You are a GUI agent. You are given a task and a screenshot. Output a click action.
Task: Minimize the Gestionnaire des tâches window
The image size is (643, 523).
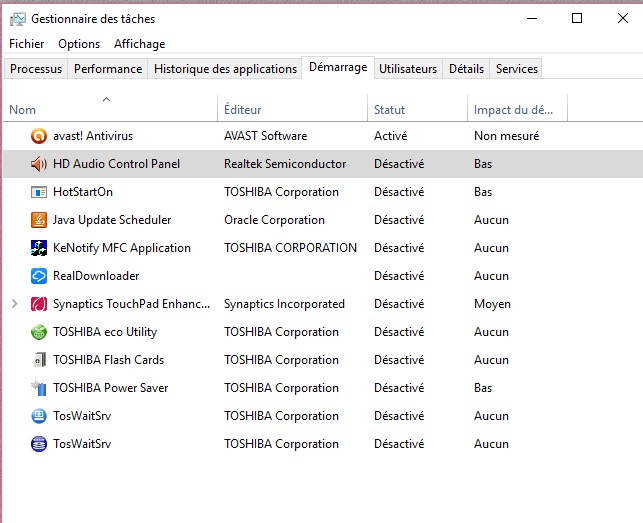point(532,18)
